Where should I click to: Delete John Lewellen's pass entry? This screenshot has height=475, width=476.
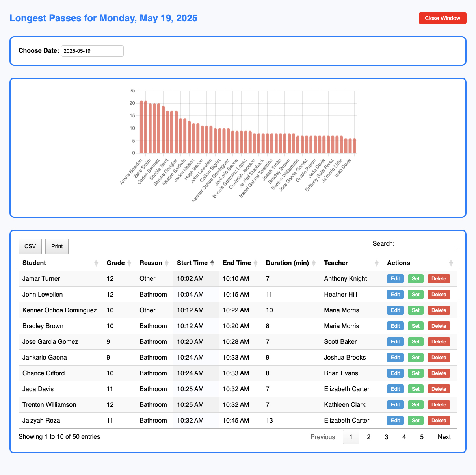point(439,295)
